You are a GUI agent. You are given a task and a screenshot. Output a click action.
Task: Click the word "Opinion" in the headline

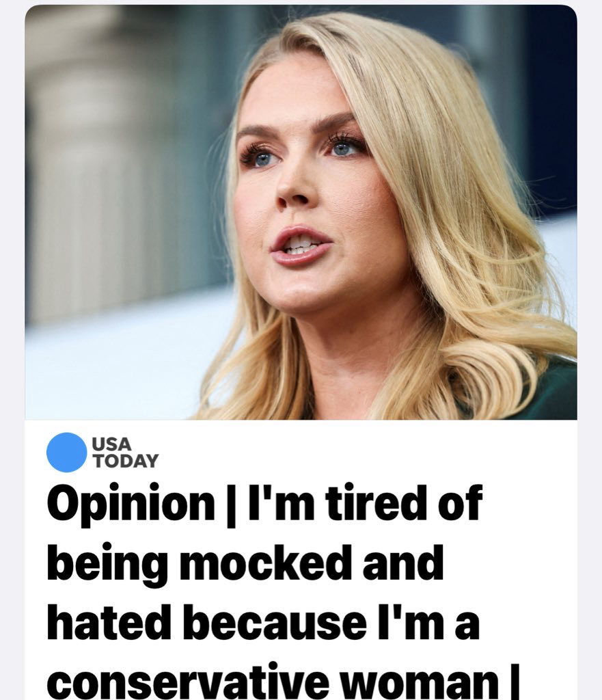pos(131,504)
